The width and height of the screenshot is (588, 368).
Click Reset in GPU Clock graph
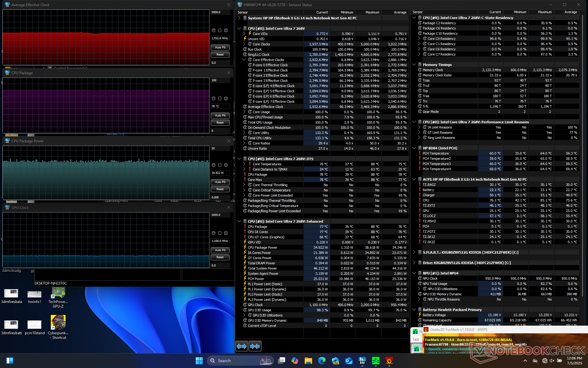(220, 257)
